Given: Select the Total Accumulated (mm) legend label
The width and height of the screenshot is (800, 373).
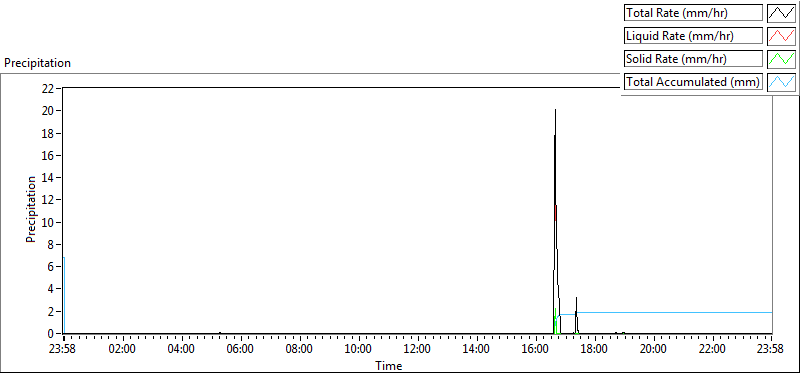Looking at the screenshot, I should coord(693,82).
